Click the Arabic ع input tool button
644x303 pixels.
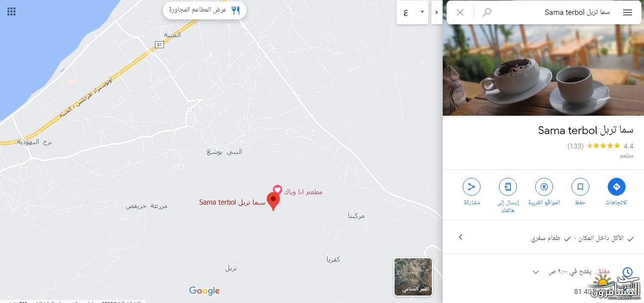[406, 12]
